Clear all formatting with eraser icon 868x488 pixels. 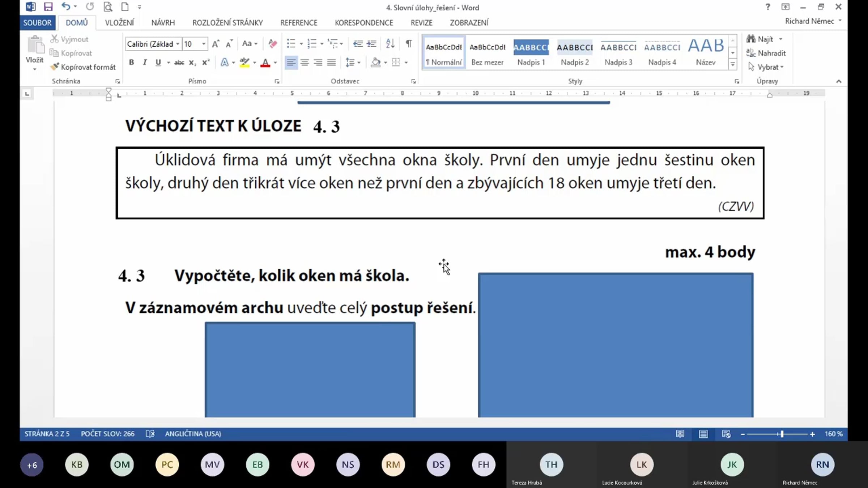[x=272, y=44]
